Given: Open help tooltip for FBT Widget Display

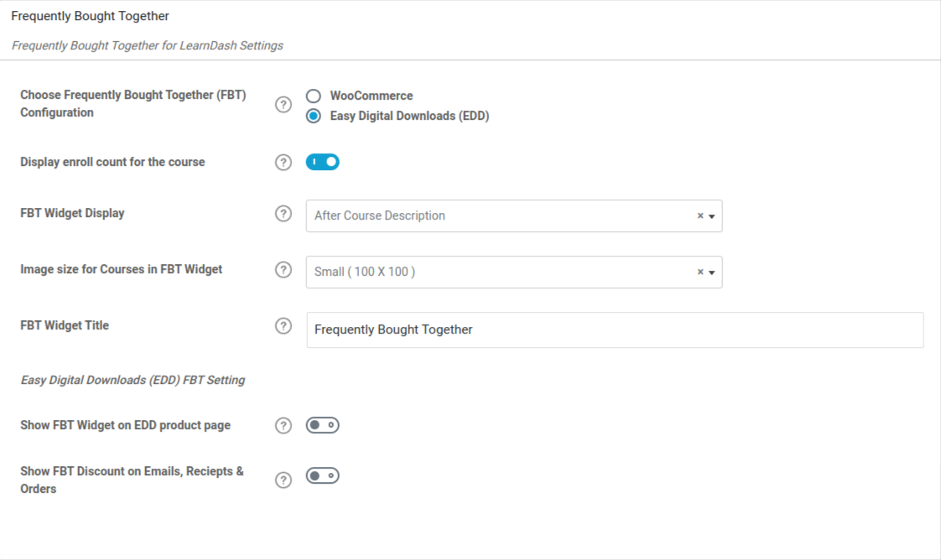Looking at the screenshot, I should pyautogui.click(x=283, y=214).
